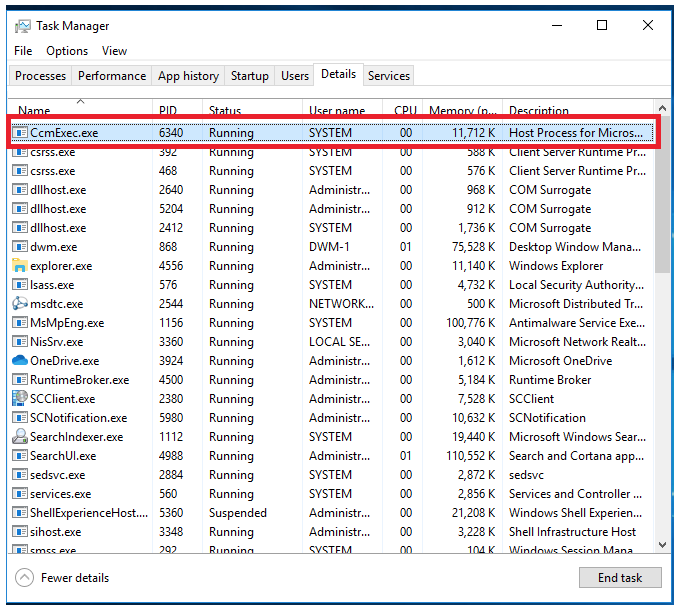Sort processes by PID column header
677x610 pixels.
pos(177,108)
